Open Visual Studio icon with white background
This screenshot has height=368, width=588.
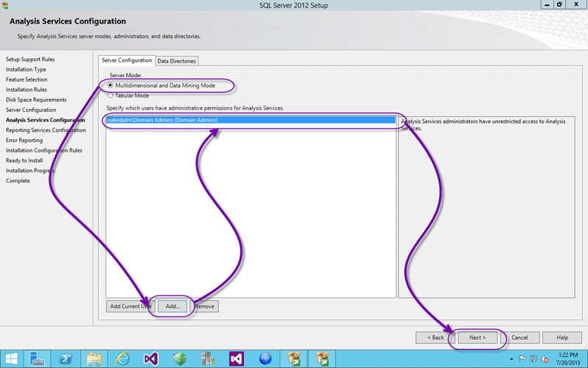point(151,359)
